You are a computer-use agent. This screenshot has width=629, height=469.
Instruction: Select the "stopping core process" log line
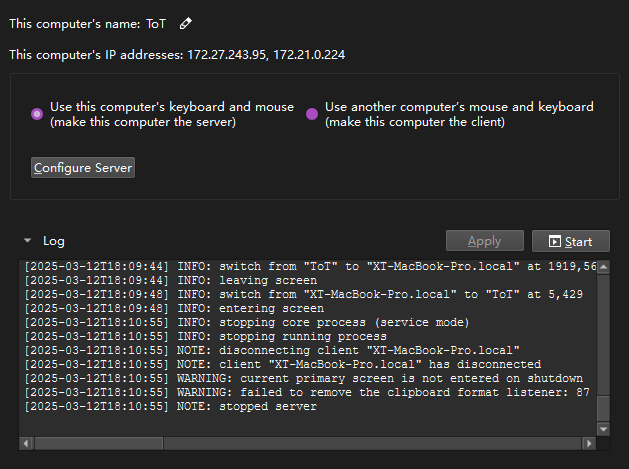(247, 323)
